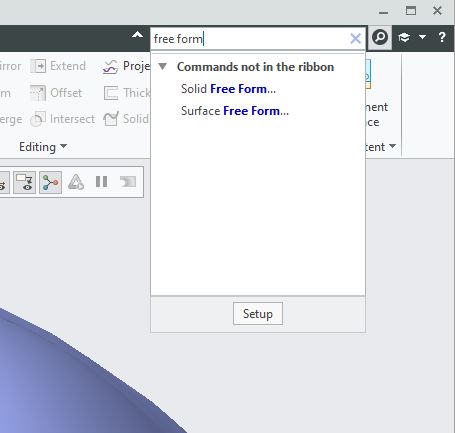Select the Project curve tool
This screenshot has height=433, width=455.
(126, 66)
